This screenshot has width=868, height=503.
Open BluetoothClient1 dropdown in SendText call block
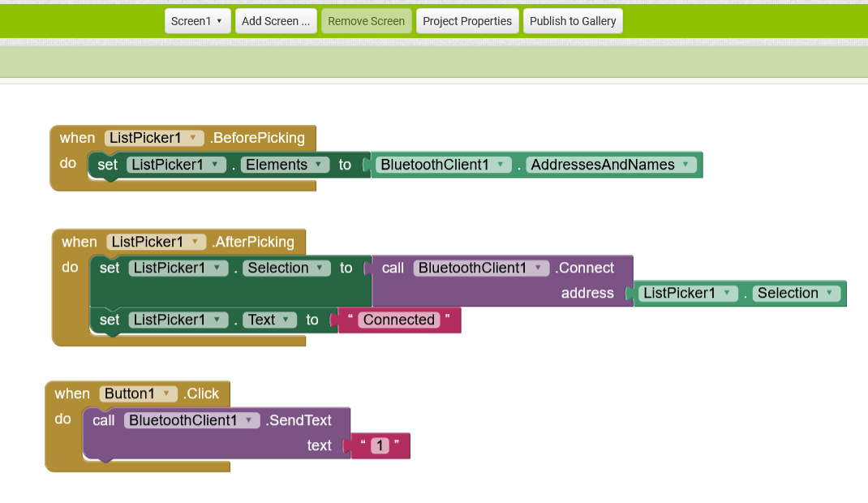[250, 419]
